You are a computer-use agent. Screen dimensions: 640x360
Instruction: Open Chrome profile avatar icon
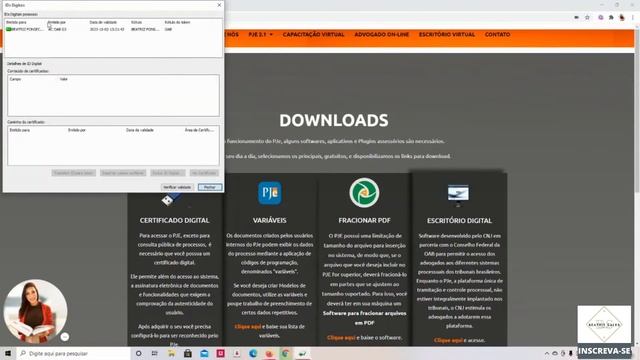(622, 18)
